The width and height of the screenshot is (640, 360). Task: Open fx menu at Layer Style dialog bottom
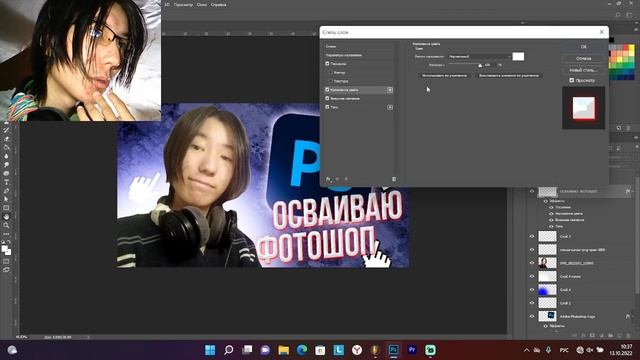[x=328, y=179]
